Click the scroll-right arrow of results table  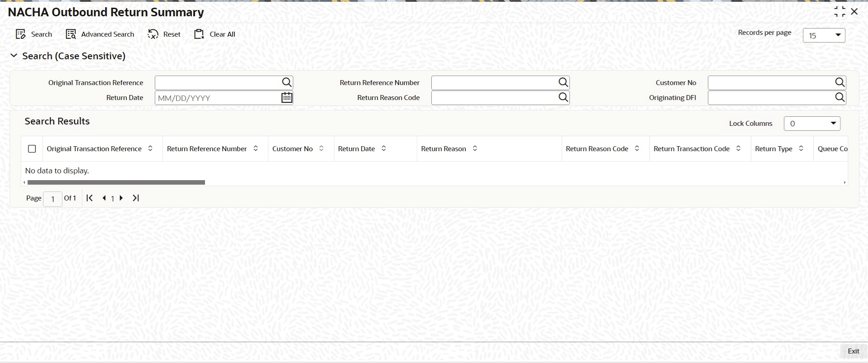pyautogui.click(x=844, y=182)
